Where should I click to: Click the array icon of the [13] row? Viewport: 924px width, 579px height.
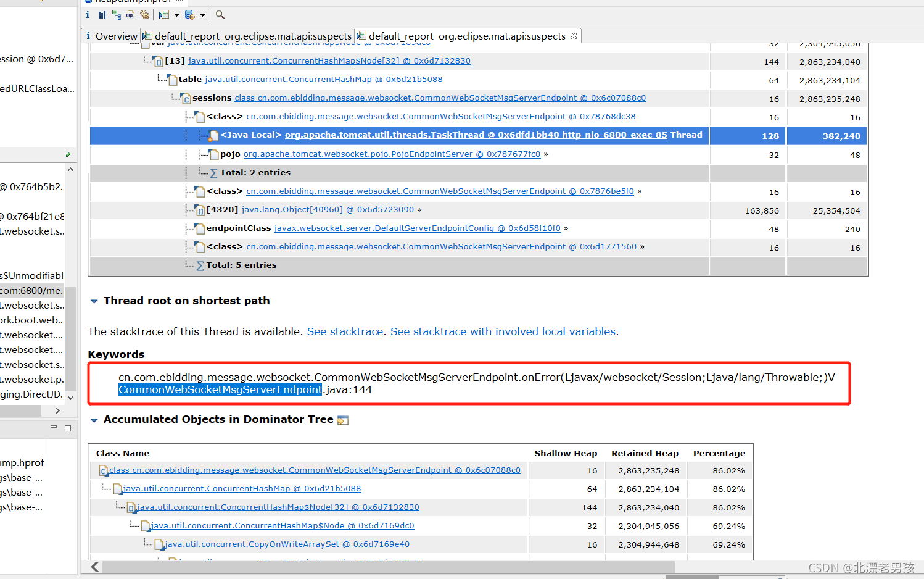tap(159, 61)
